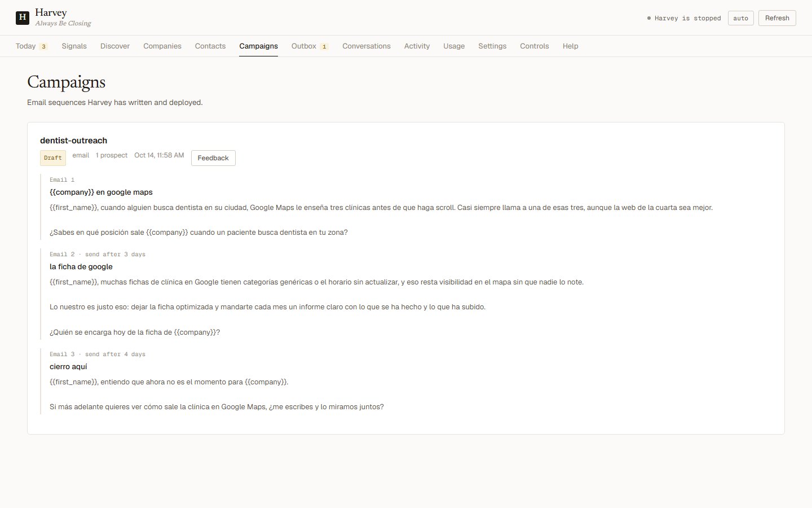Click the dentist-outreach campaign title
The width and height of the screenshot is (812, 508).
(x=73, y=141)
